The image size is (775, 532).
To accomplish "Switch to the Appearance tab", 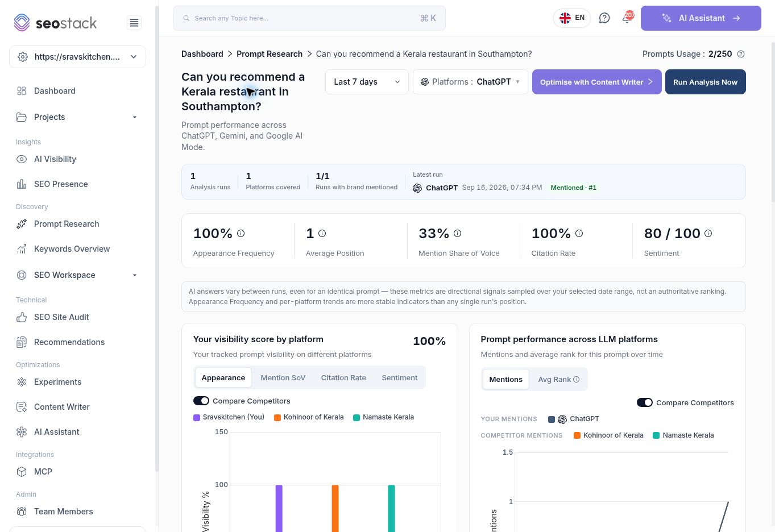I will 223,378.
